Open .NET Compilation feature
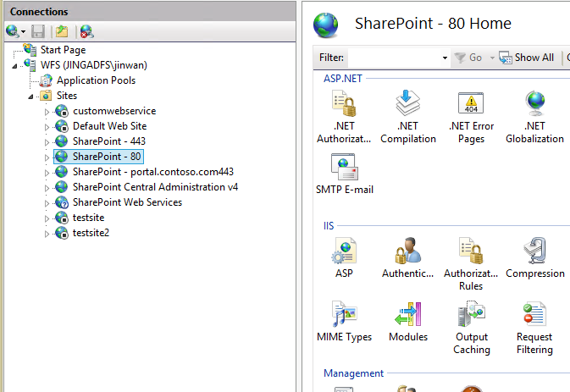 point(408,117)
